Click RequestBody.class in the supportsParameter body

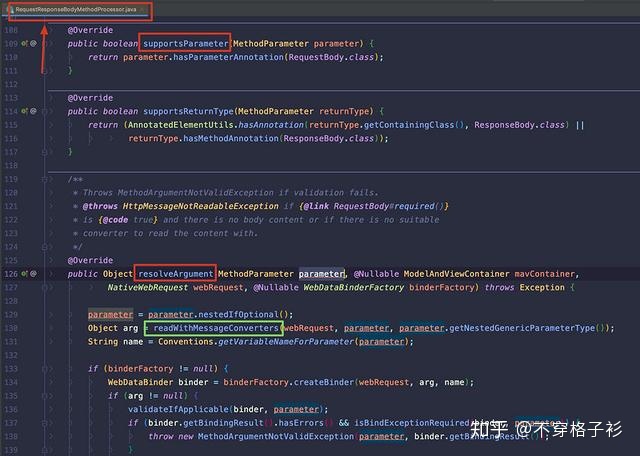331,57
